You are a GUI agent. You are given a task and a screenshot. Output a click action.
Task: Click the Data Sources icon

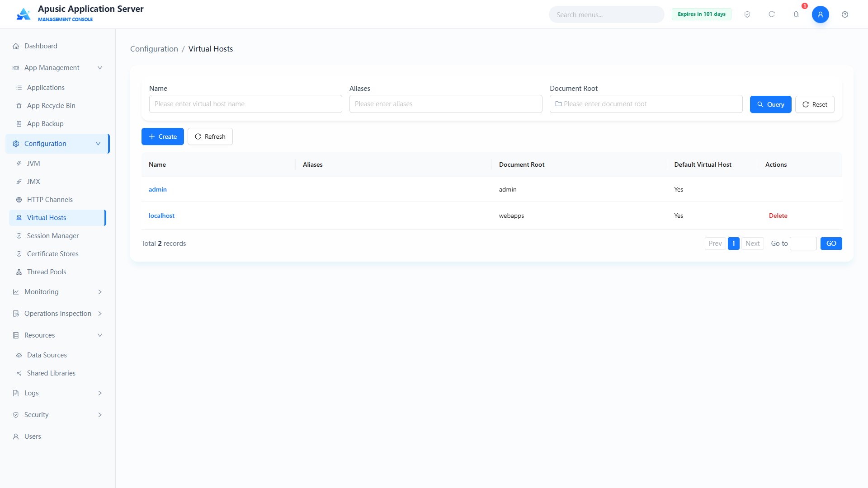coord(19,355)
